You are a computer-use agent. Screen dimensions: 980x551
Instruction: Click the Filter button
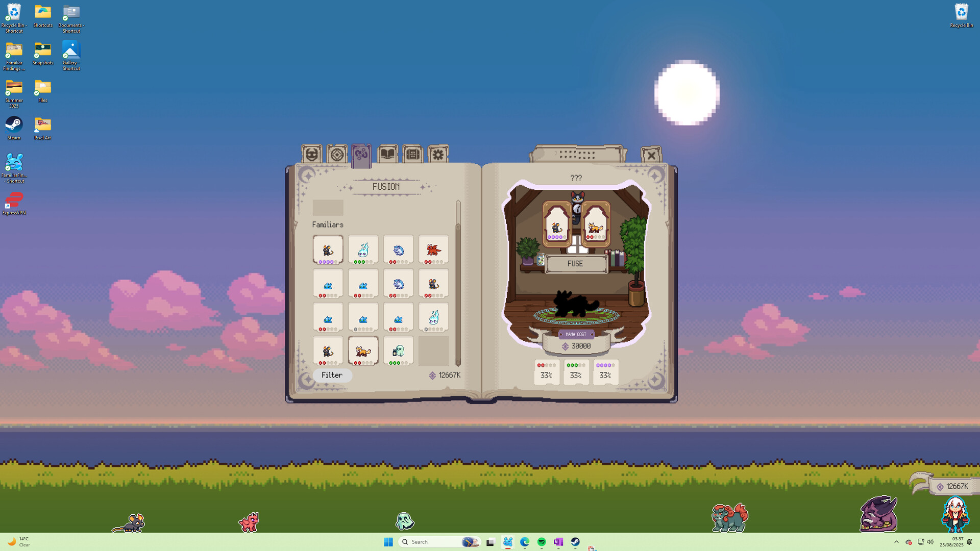pos(332,375)
